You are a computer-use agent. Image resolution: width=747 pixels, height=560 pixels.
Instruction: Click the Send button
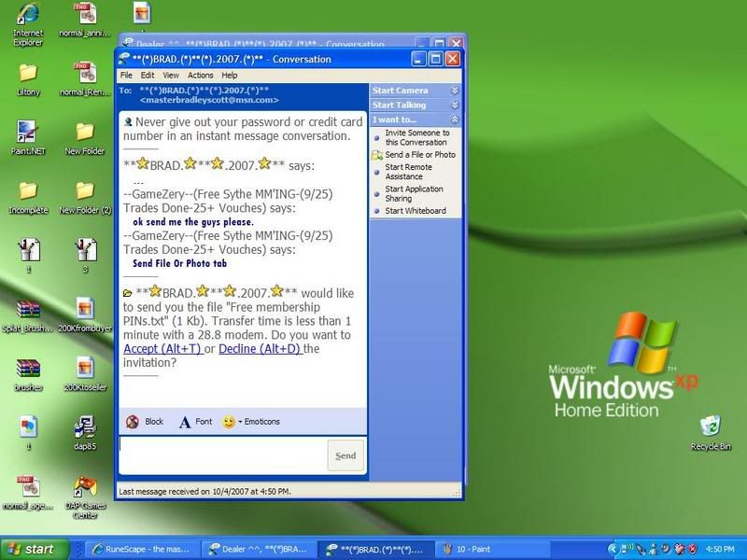pyautogui.click(x=345, y=455)
